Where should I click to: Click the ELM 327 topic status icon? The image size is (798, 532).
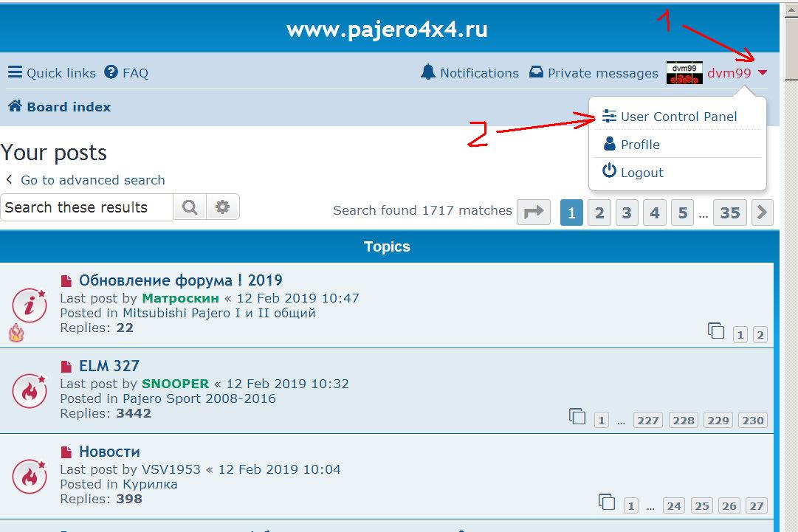pyautogui.click(x=30, y=390)
